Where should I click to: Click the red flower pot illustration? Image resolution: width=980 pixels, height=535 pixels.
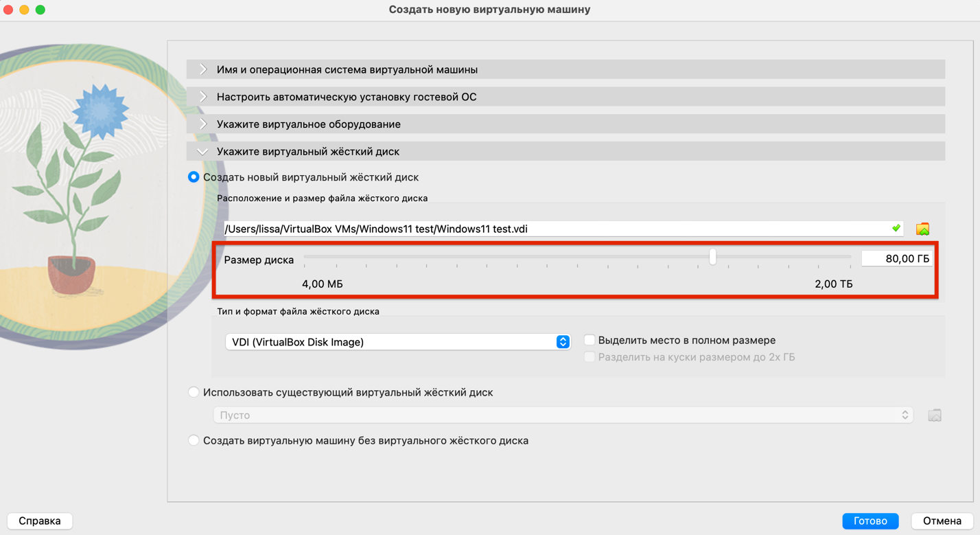71,273
